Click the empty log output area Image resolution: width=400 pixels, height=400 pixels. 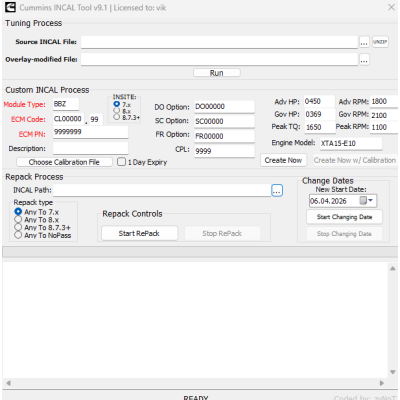click(195, 320)
